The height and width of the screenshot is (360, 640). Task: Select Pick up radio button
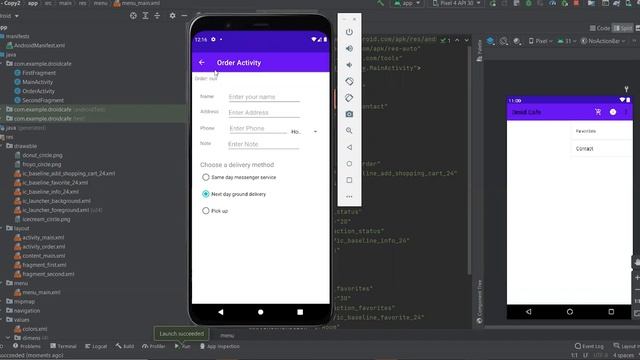tap(206, 211)
